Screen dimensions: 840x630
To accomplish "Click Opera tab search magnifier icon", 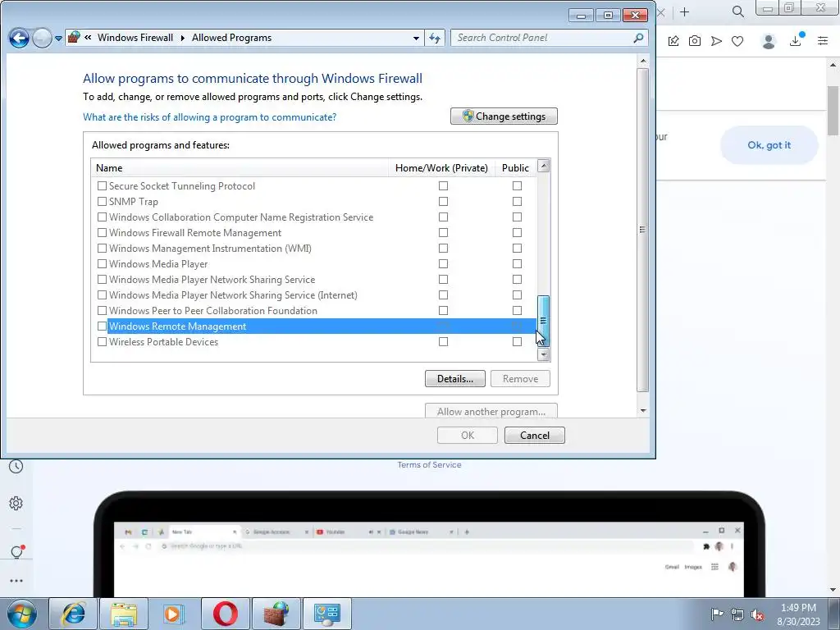I will (737, 11).
